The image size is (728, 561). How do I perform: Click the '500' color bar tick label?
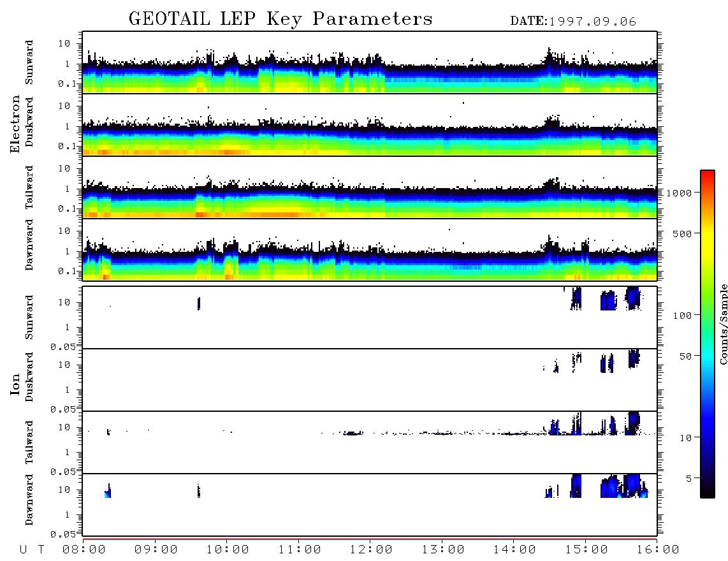[x=682, y=234]
